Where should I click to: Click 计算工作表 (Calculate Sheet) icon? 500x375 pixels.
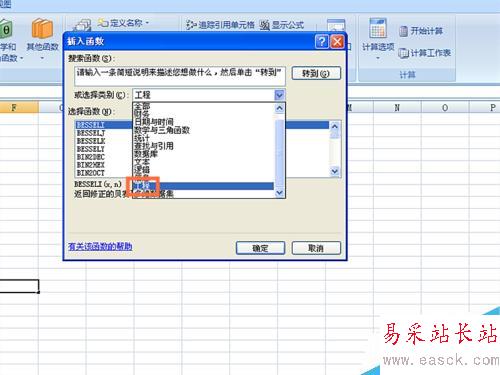403,53
